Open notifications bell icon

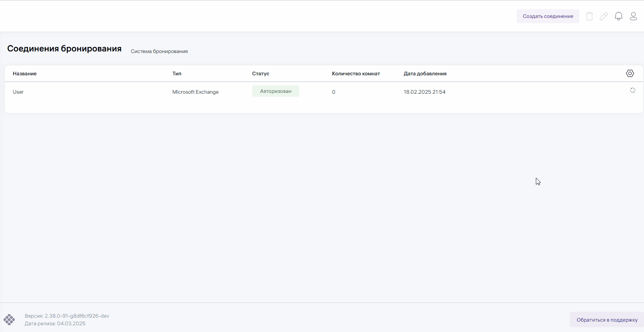click(618, 16)
